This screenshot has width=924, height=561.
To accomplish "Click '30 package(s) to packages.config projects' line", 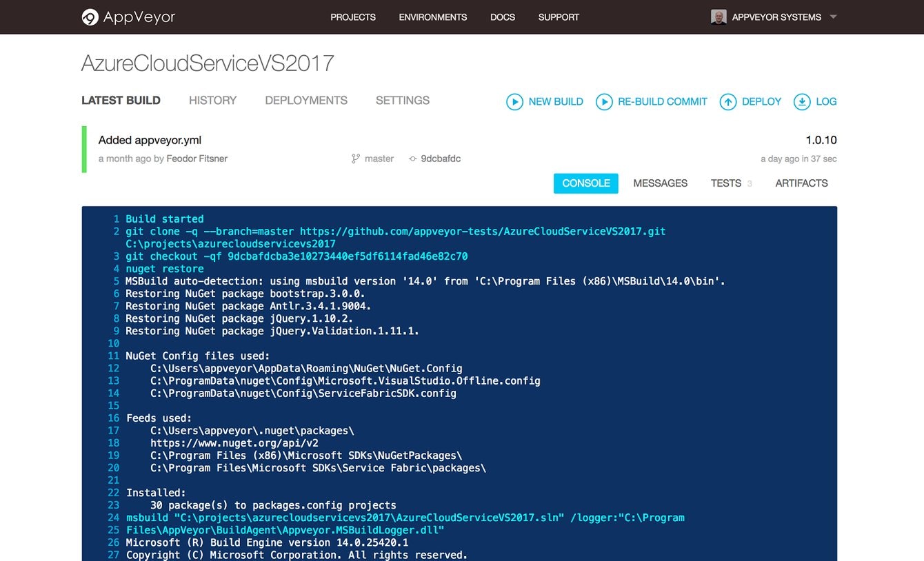I will tap(273, 505).
